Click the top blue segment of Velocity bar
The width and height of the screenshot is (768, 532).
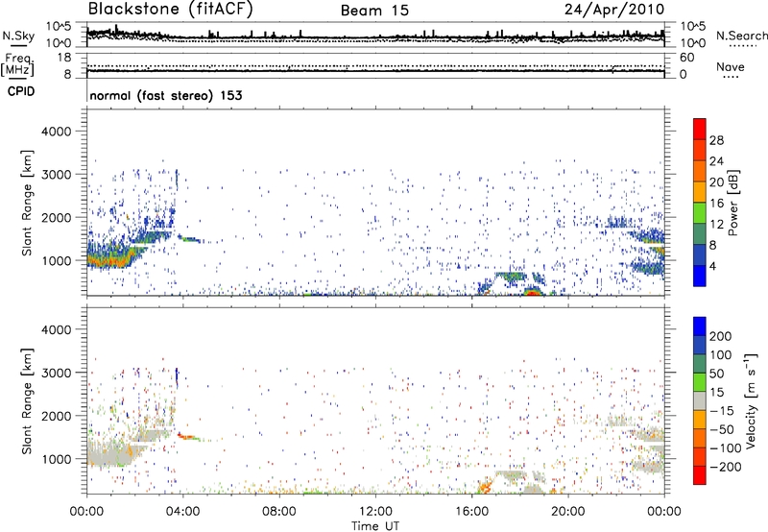[700, 326]
